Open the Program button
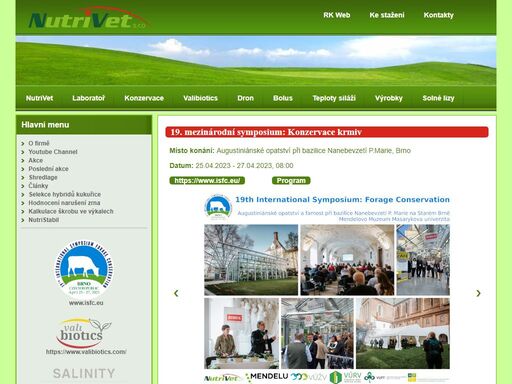Screen dimensions: 512x384 coord(291,181)
